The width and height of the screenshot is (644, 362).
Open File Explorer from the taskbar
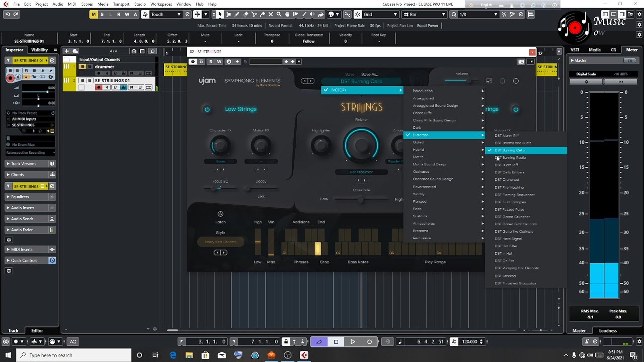(x=189, y=355)
